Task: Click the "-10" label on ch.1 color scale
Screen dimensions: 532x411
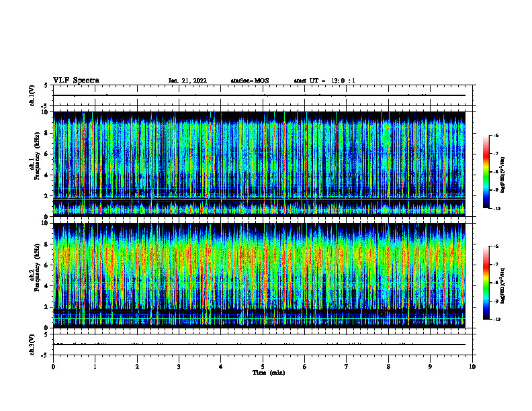Action: click(497, 209)
